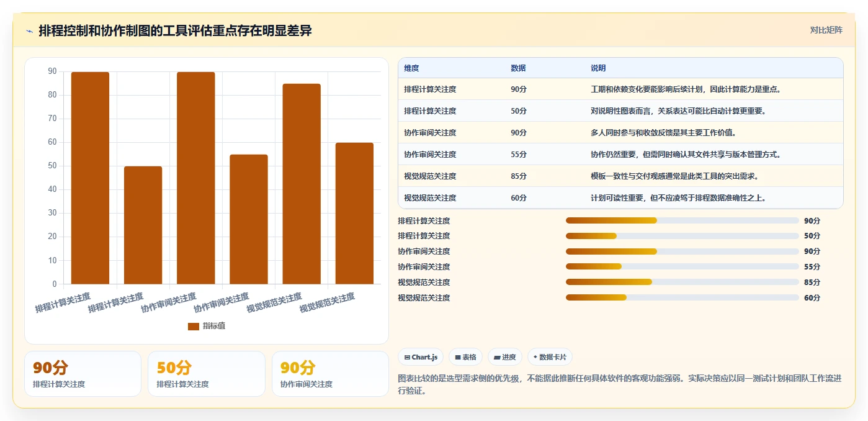Click the progress bar labeled 60分
The height and width of the screenshot is (421, 868).
point(682,298)
